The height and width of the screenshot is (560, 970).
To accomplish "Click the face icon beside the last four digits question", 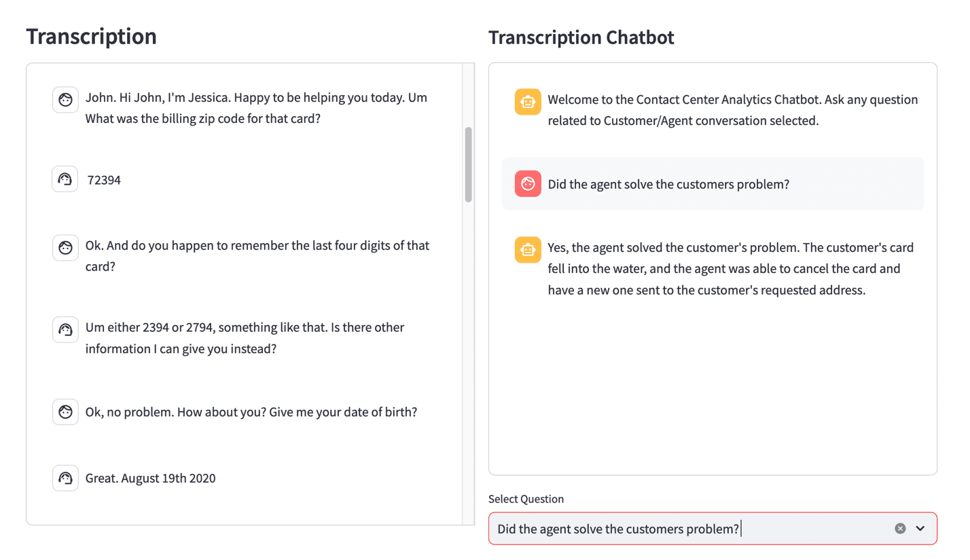I will coord(65,247).
